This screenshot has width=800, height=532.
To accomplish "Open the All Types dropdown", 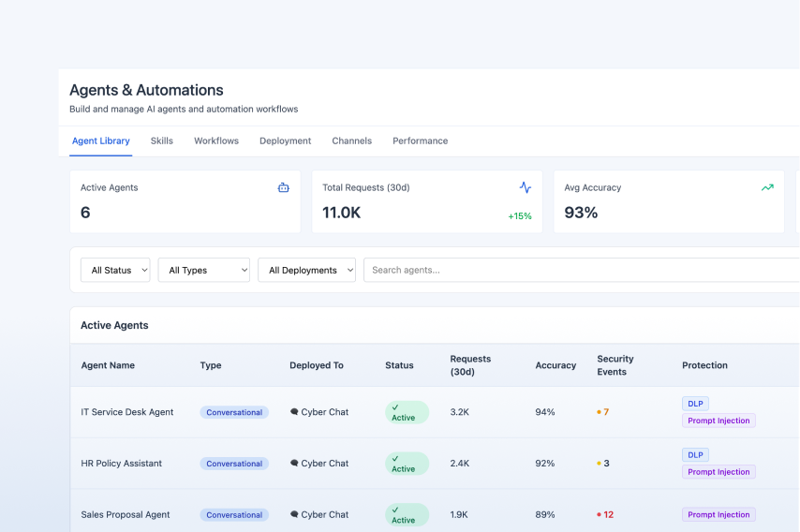I will pos(204,270).
